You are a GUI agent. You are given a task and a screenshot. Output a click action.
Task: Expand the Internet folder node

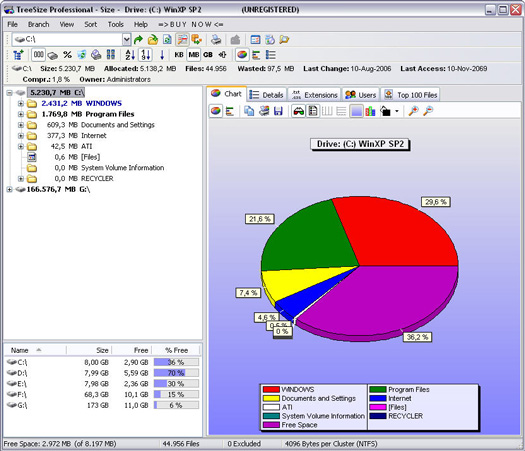21,136
